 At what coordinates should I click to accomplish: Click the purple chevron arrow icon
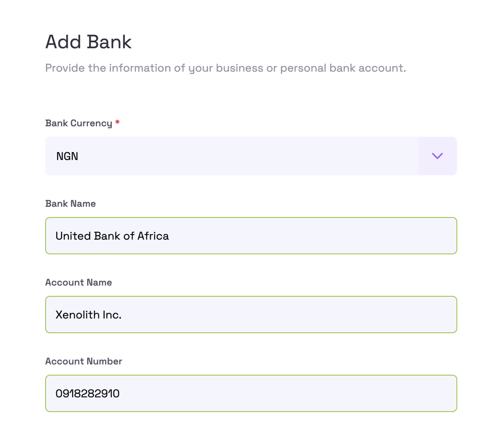point(437,156)
